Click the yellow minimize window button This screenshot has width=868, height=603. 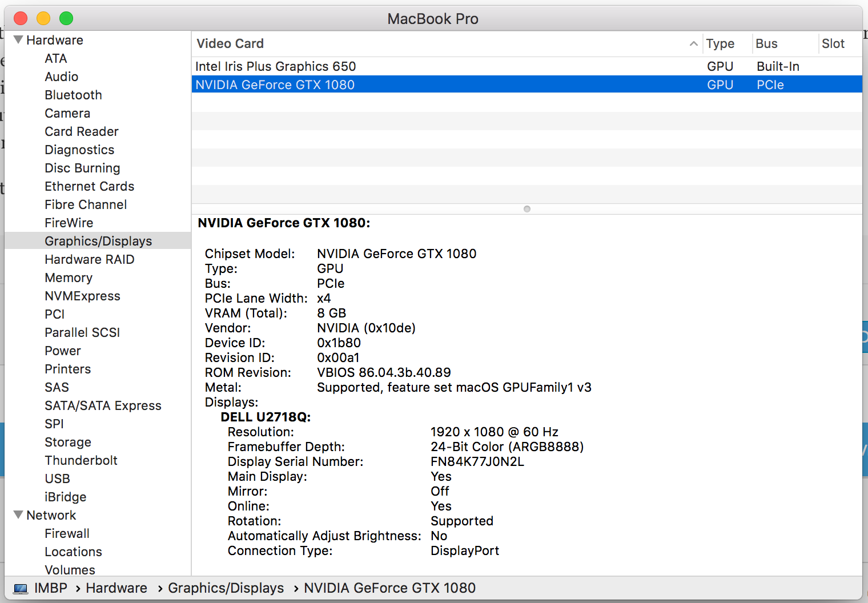(43, 18)
